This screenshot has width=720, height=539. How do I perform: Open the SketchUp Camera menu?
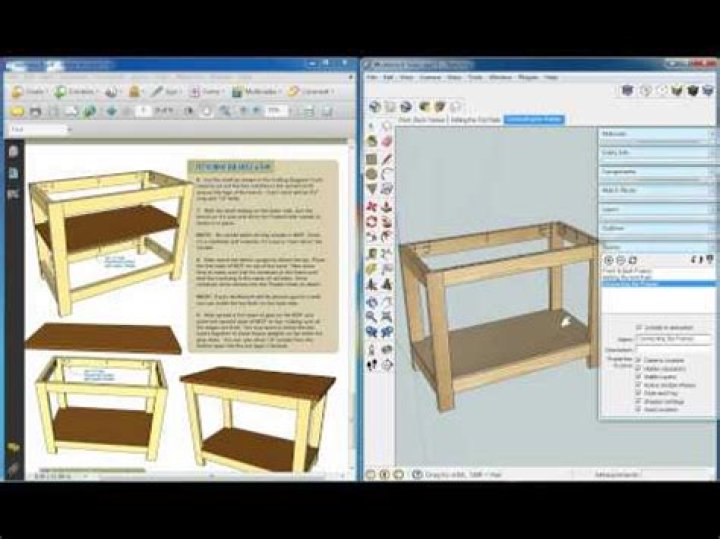[430, 77]
